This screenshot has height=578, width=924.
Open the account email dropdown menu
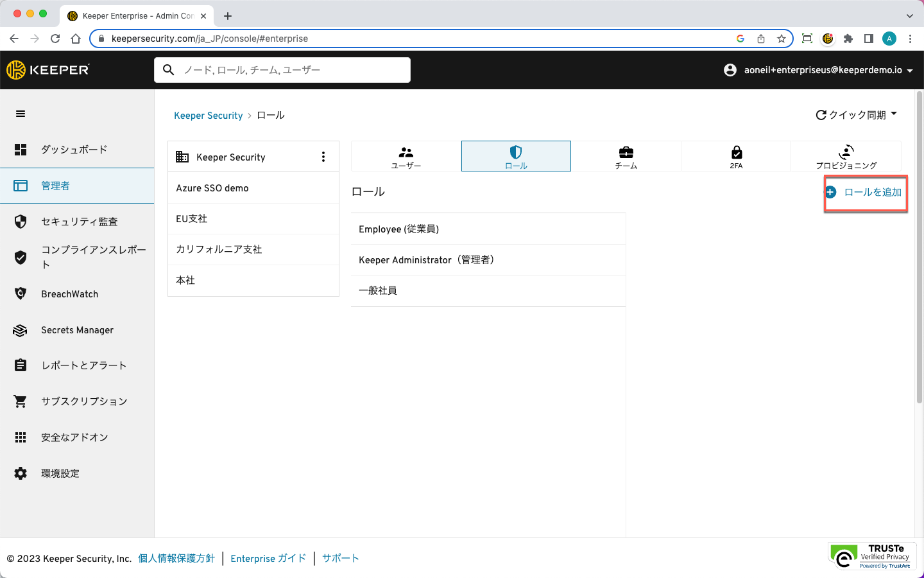coord(818,70)
